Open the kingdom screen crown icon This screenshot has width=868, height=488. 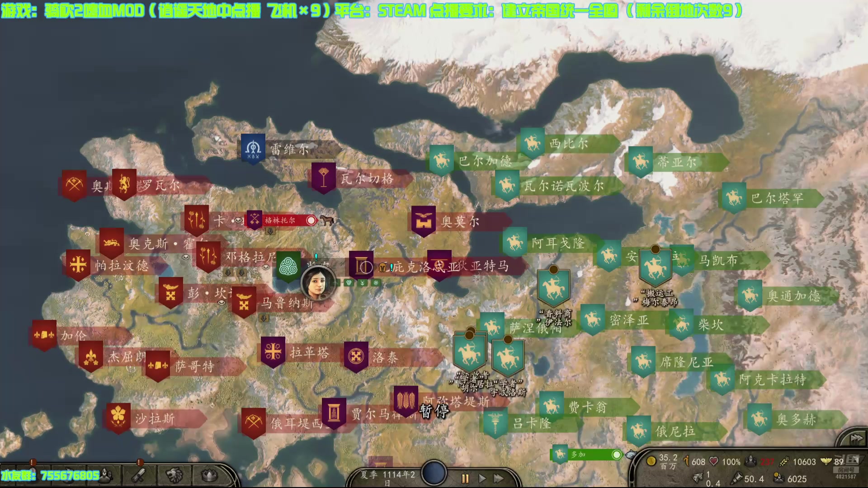tap(209, 475)
